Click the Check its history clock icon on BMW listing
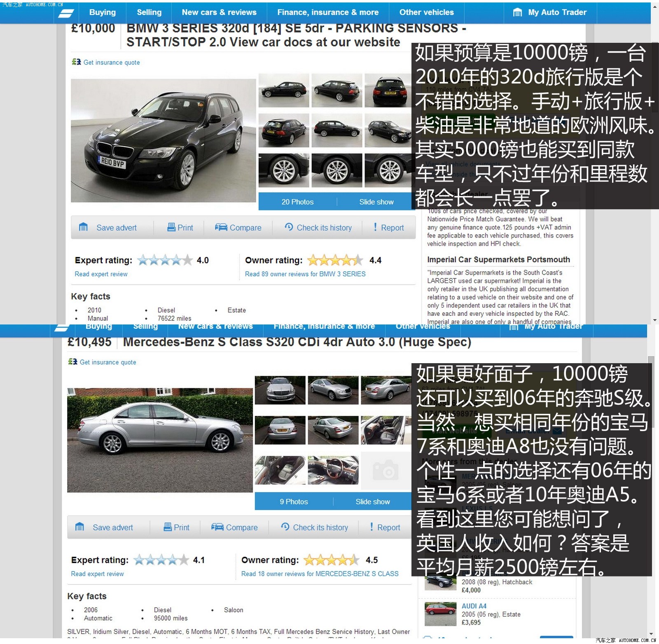Viewport: 659px width, 644px height. tap(289, 227)
